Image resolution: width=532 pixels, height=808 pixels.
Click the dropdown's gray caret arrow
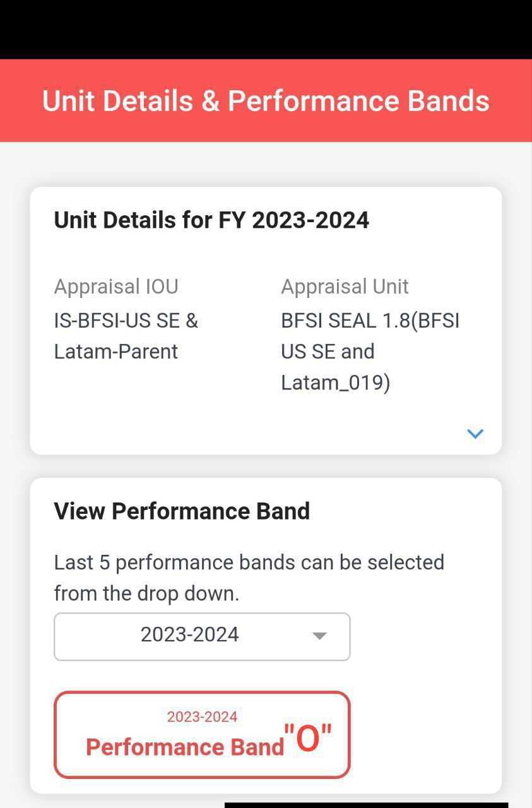point(320,636)
